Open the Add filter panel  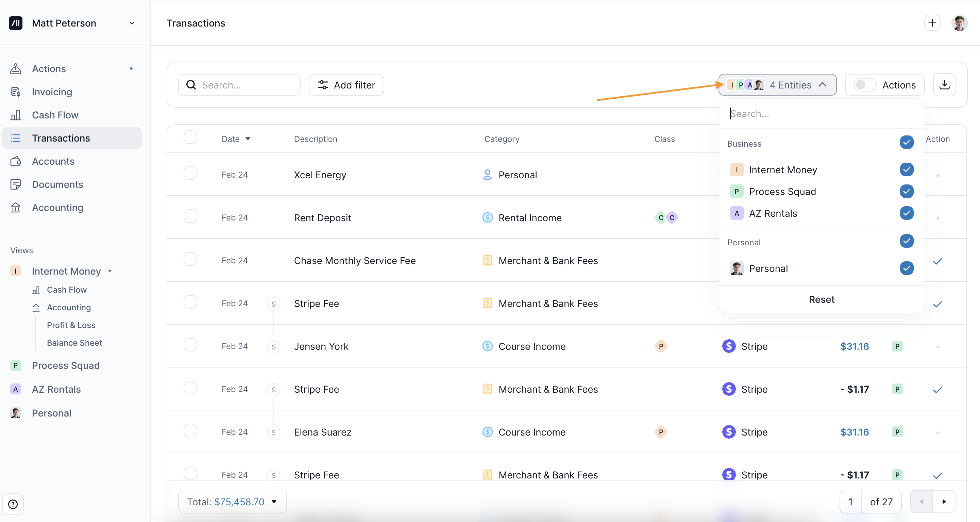point(346,84)
